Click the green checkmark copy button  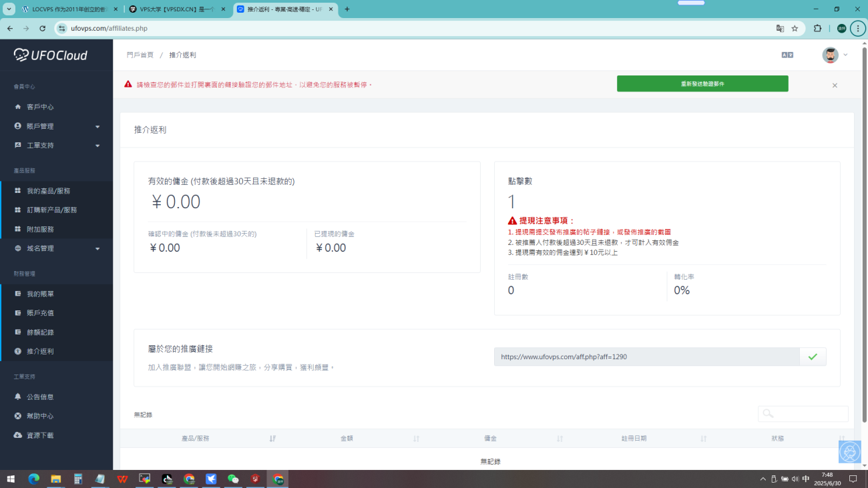click(813, 356)
